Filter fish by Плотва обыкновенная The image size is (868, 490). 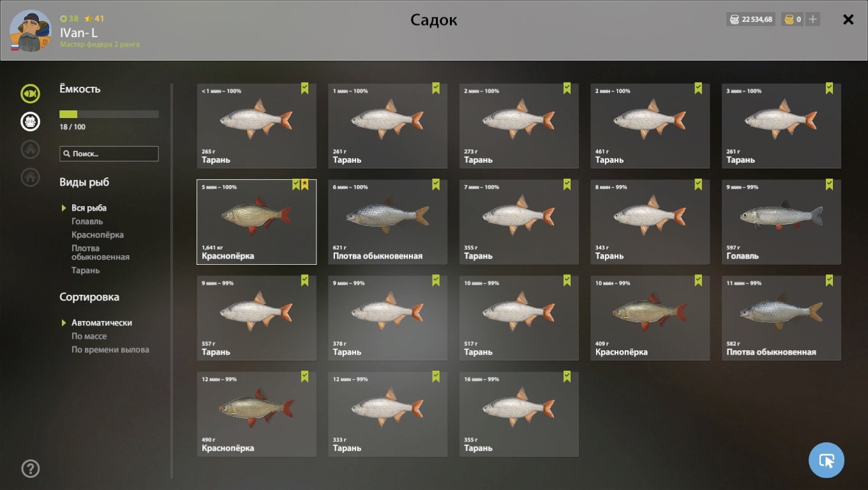pyautogui.click(x=100, y=253)
